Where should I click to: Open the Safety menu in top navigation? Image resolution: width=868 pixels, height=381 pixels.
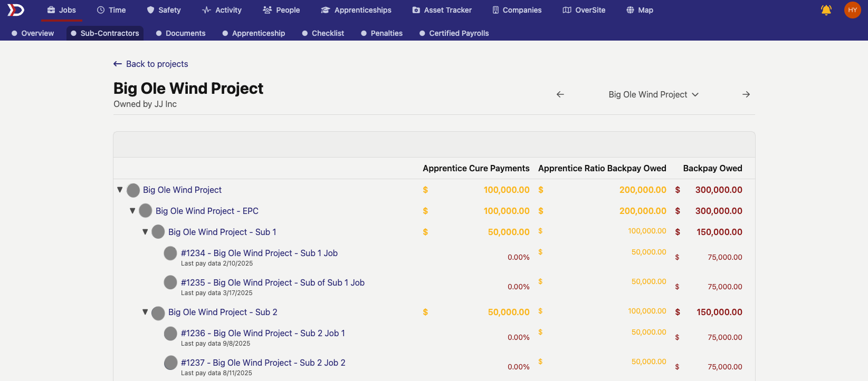(164, 10)
